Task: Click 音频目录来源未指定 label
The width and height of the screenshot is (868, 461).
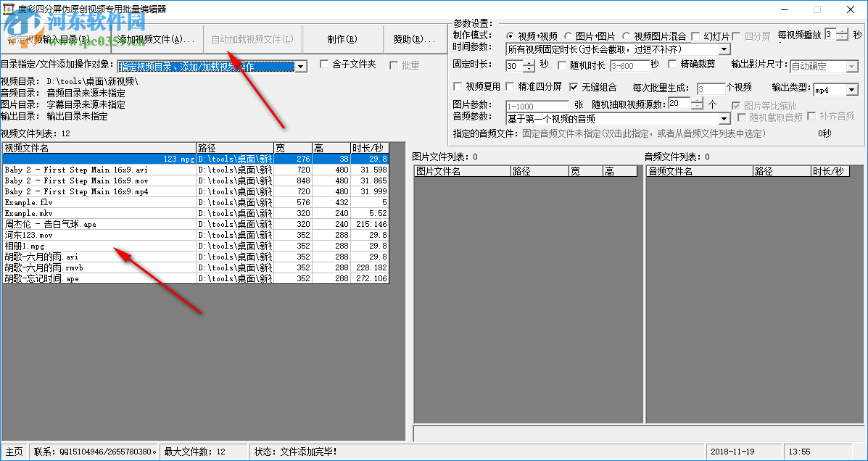Action: tap(86, 93)
